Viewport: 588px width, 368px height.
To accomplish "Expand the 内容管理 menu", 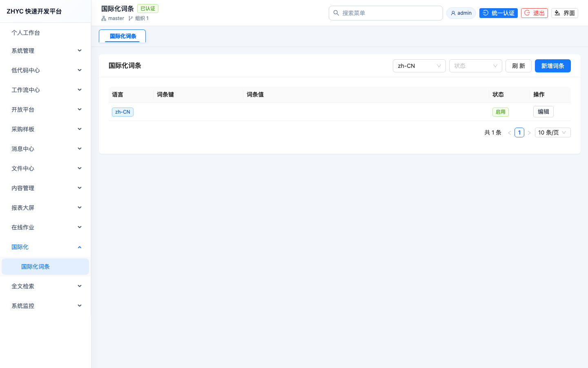I will (x=45, y=188).
